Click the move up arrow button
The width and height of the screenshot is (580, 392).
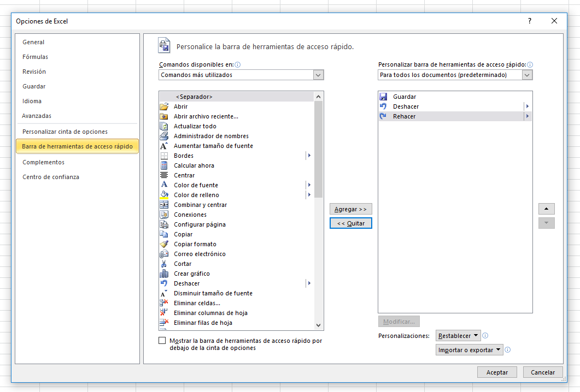547,209
